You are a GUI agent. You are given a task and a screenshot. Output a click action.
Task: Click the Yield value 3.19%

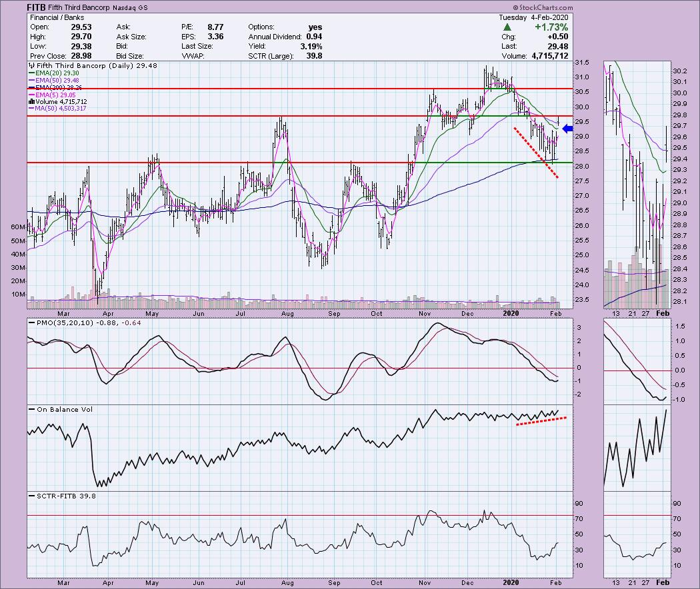click(311, 47)
